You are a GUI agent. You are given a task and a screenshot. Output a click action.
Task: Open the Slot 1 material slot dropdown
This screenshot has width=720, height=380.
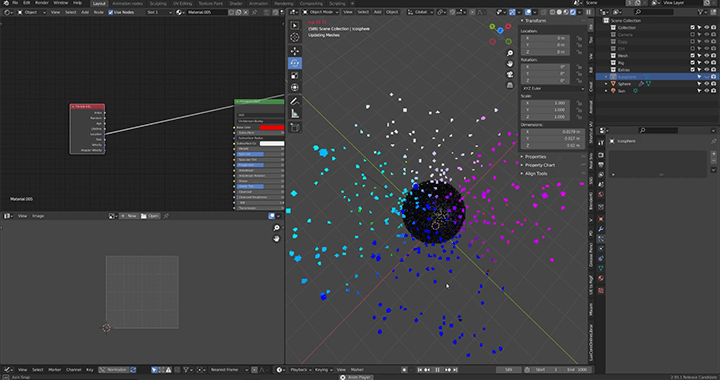pyautogui.click(x=159, y=12)
